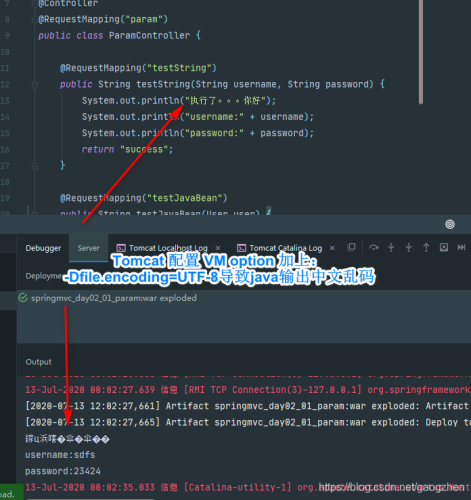Image resolution: width=471 pixels, height=500 pixels.
Task: Click the Force Step Into icon
Action: point(409,247)
